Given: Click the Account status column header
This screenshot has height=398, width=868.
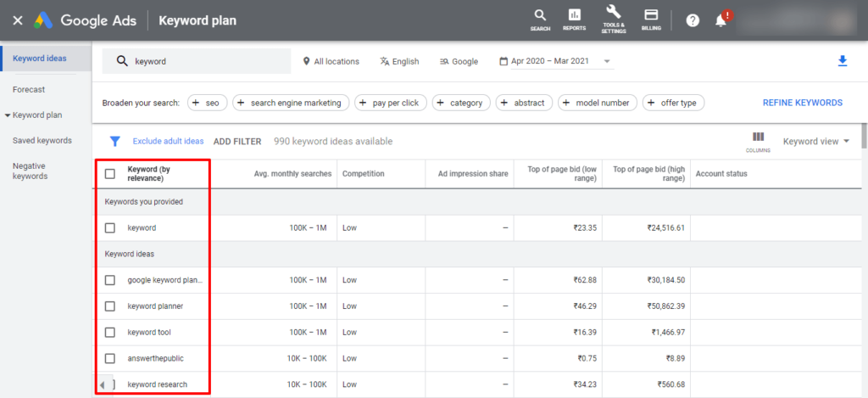Looking at the screenshot, I should coord(721,173).
